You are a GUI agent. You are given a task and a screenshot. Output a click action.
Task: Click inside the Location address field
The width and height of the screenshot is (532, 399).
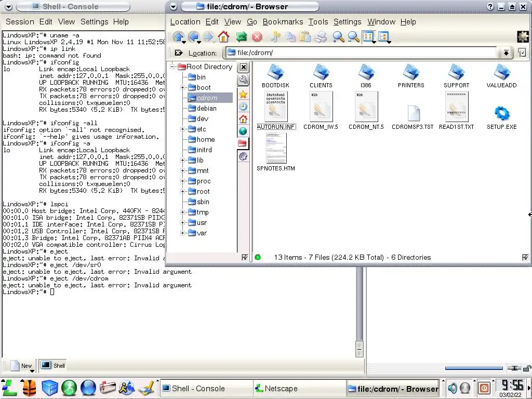[x=362, y=52]
